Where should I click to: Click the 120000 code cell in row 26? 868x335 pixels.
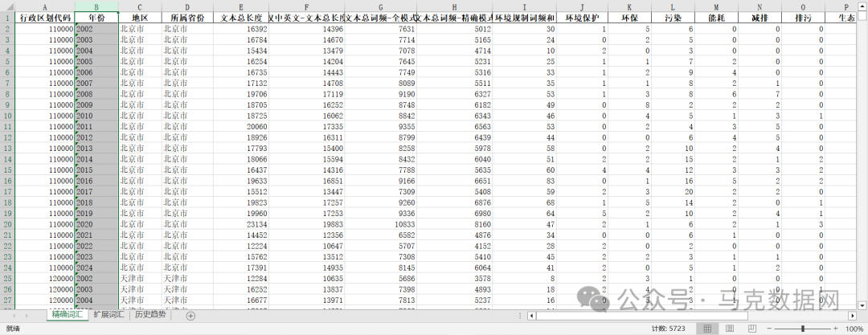45,289
